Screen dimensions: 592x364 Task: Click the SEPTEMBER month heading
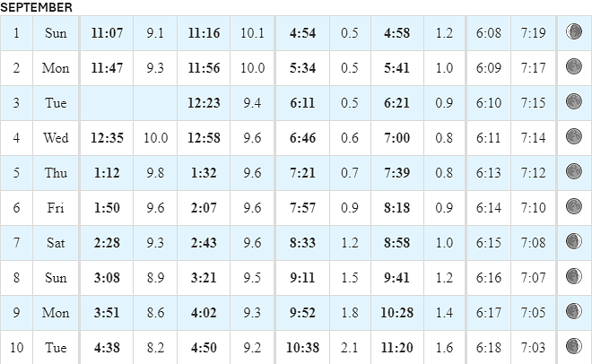(36, 7)
